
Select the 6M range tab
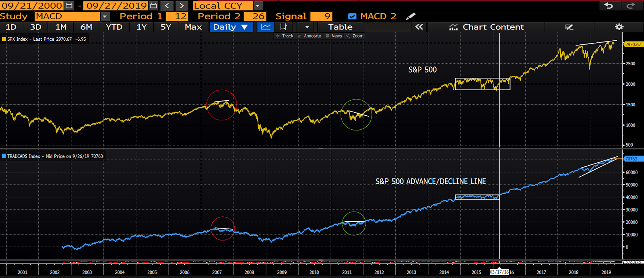pos(86,27)
